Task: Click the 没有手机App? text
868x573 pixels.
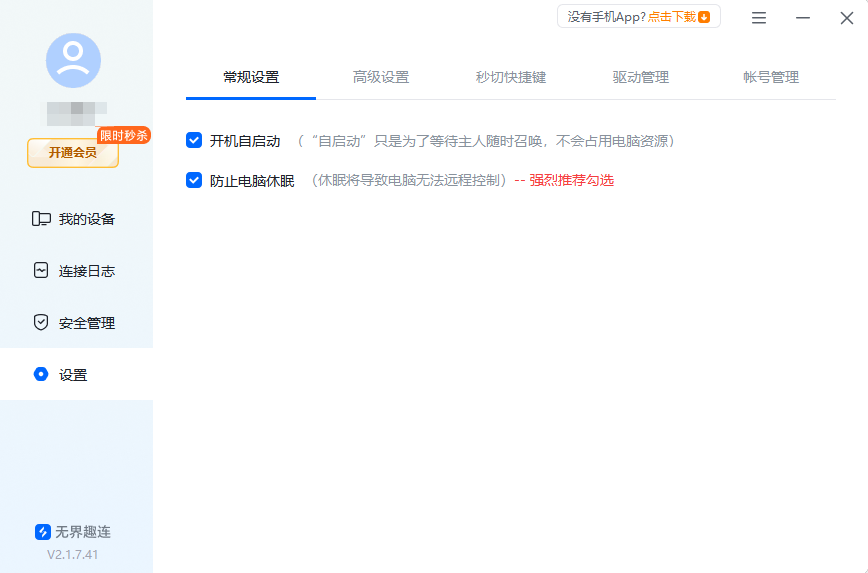Action: (607, 17)
